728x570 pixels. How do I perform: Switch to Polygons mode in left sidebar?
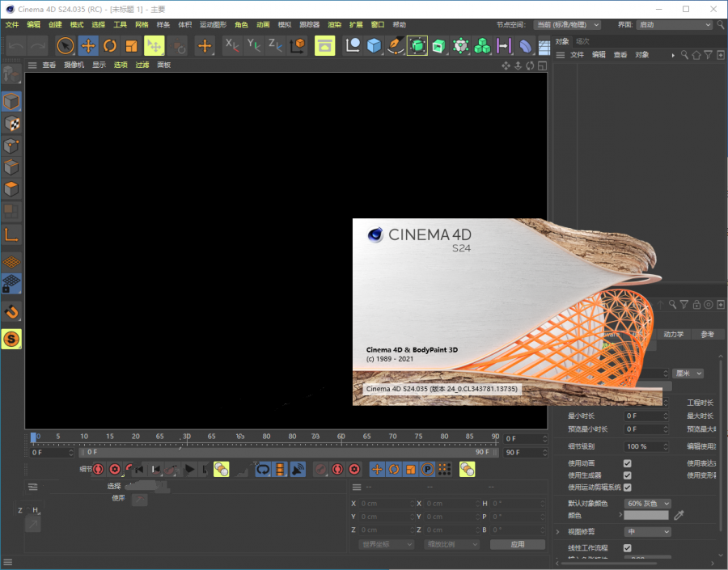11,189
